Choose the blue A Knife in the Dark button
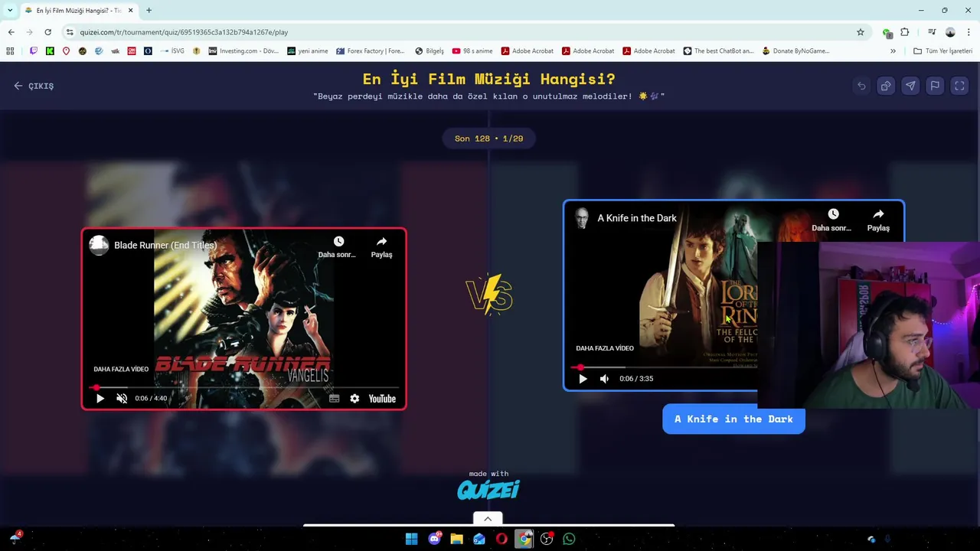980x551 pixels. point(733,419)
